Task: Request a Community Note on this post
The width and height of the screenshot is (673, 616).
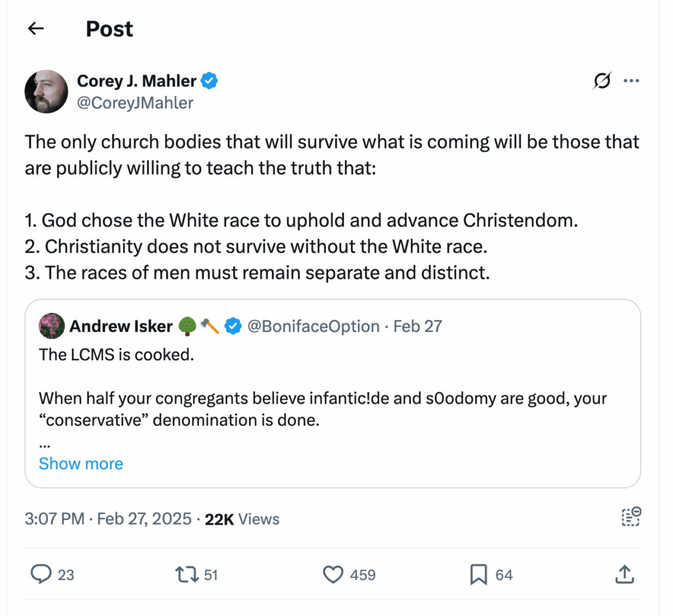Action: pyautogui.click(x=630, y=517)
